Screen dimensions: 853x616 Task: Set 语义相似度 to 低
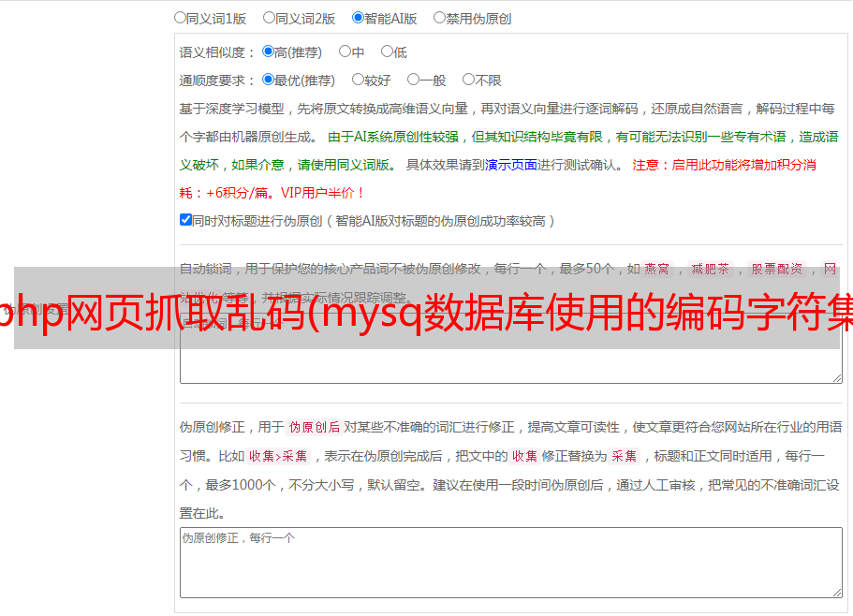pyautogui.click(x=387, y=51)
